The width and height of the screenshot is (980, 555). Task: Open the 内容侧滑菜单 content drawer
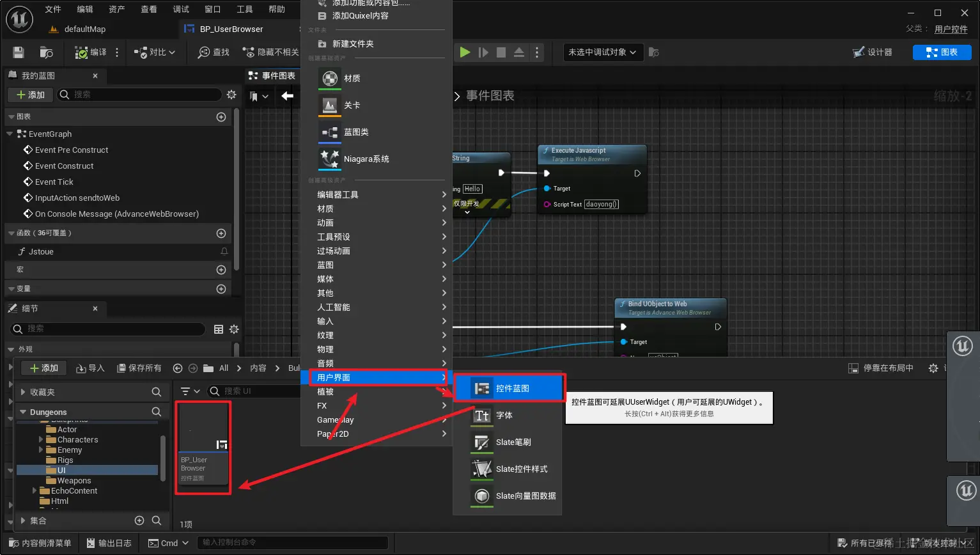click(41, 542)
